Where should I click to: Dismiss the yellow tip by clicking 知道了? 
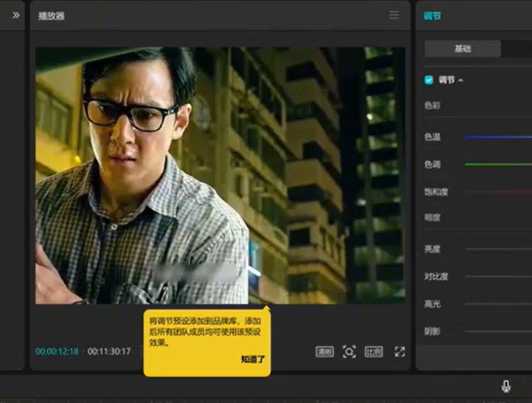click(x=253, y=359)
